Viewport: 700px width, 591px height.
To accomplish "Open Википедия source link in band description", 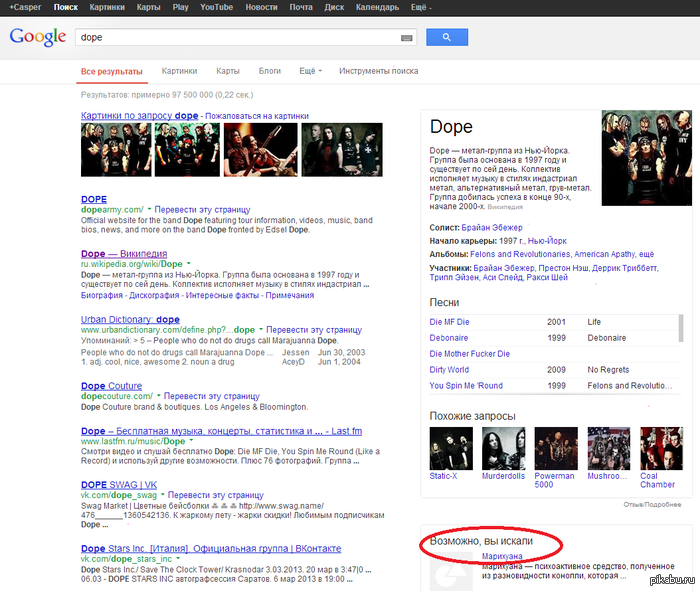I will tap(505, 207).
